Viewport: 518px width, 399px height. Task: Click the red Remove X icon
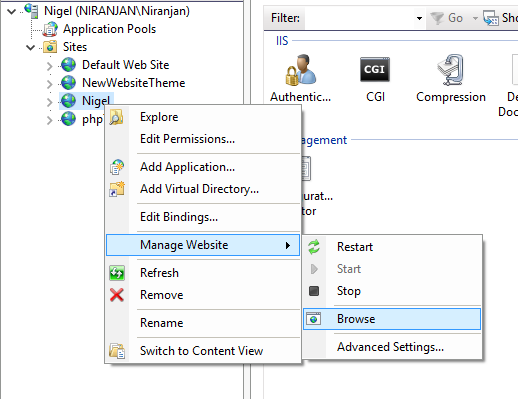click(x=117, y=295)
